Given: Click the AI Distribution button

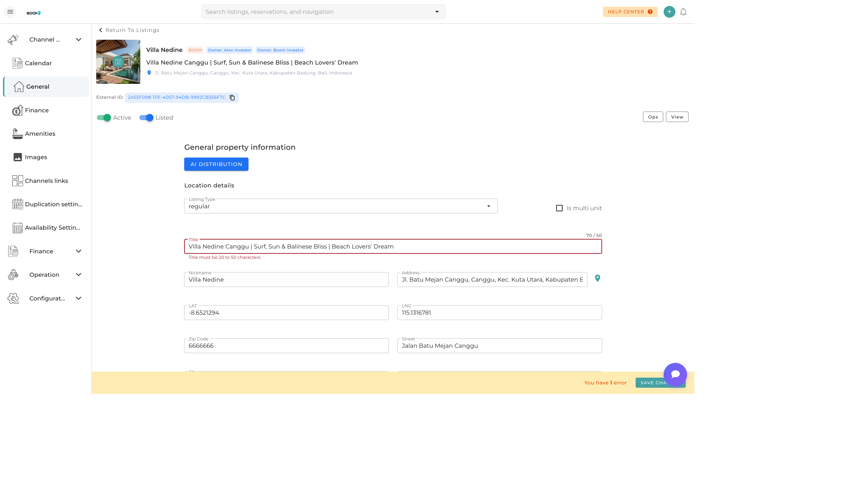Looking at the screenshot, I should 216,164.
